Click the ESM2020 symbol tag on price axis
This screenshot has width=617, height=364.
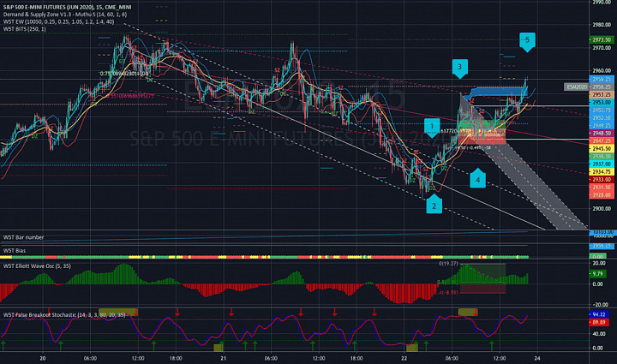coord(577,87)
